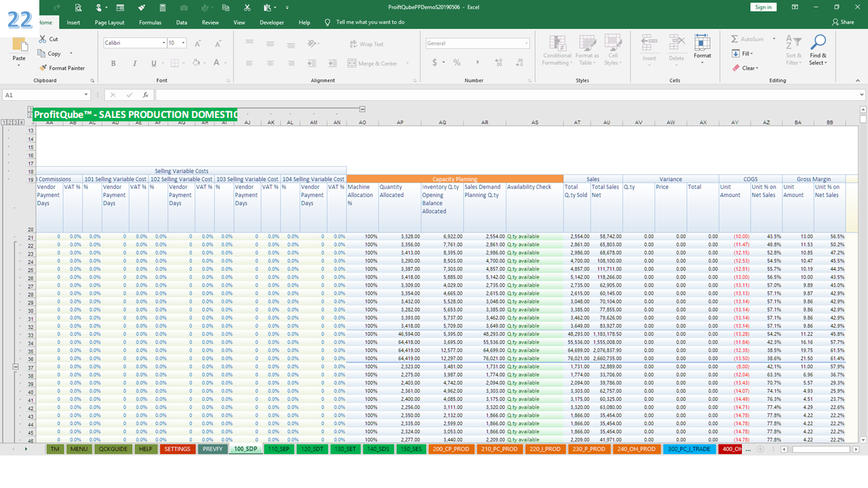Click the Cut scissors icon
Viewport: 868px width, 488px height.
coord(43,39)
